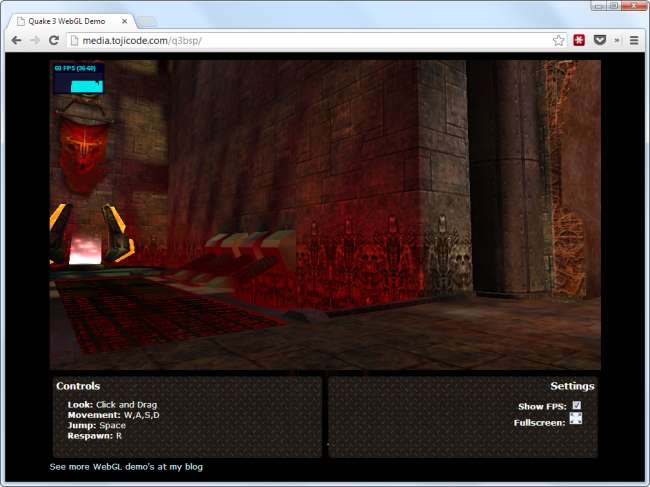The height and width of the screenshot is (487, 650).
Task: Click the Settings heading
Action: pyautogui.click(x=572, y=386)
